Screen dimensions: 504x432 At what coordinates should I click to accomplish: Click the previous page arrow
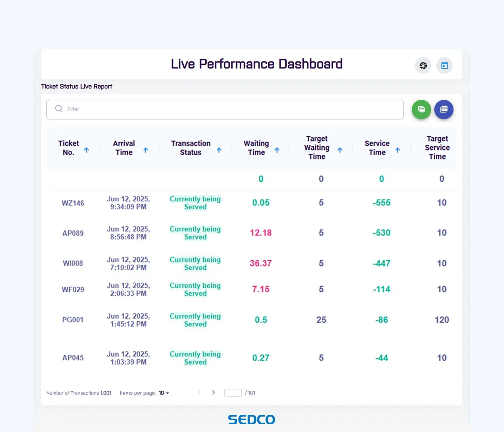(200, 392)
